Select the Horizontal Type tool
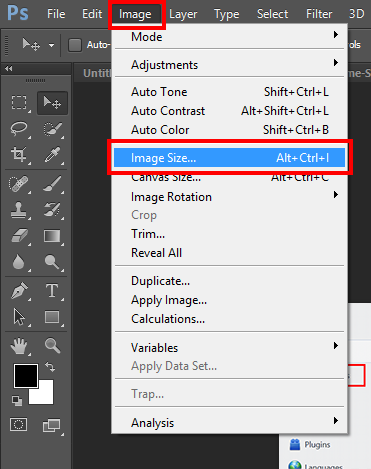This screenshot has width=371, height=469. [x=52, y=291]
